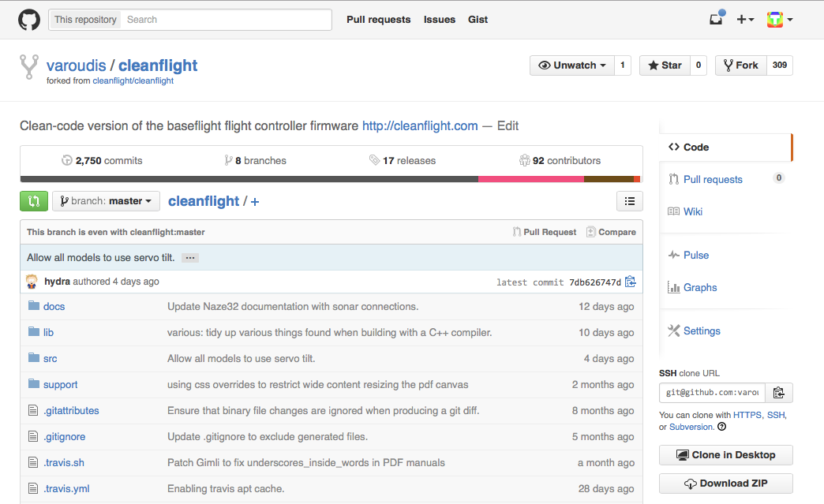824x504 pixels.
Task: Go to Gist in top nav
Action: click(478, 20)
